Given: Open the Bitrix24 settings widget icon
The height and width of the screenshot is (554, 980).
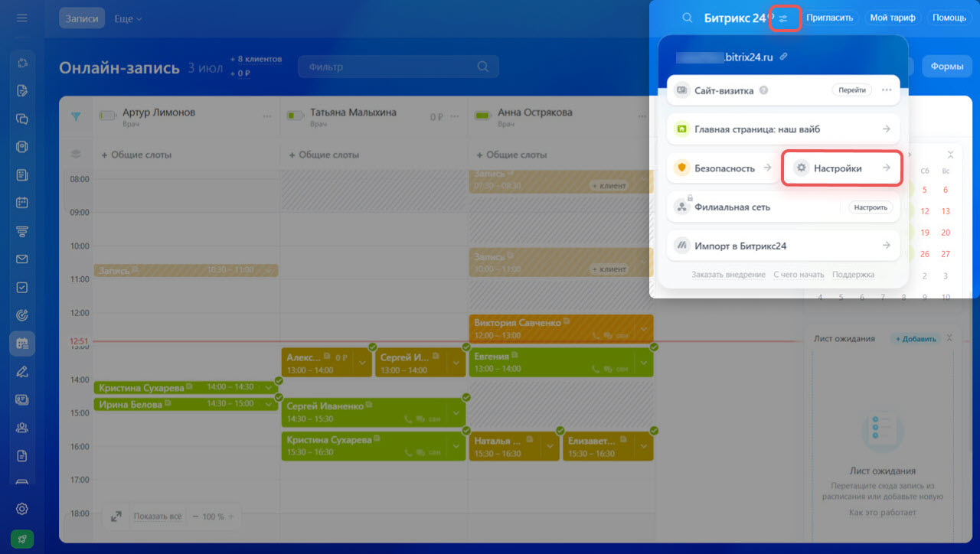Looking at the screenshot, I should (783, 18).
